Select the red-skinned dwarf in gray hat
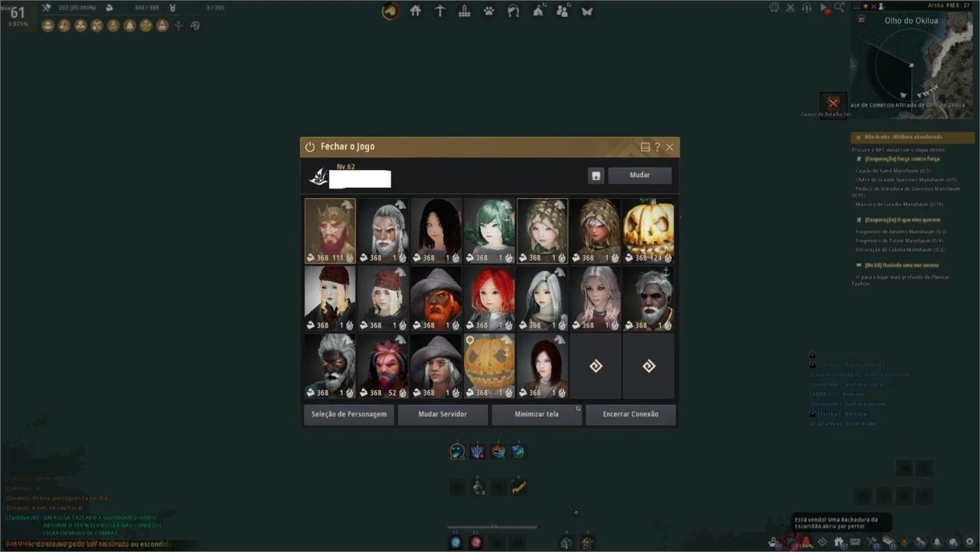This screenshot has height=552, width=980. point(436,298)
